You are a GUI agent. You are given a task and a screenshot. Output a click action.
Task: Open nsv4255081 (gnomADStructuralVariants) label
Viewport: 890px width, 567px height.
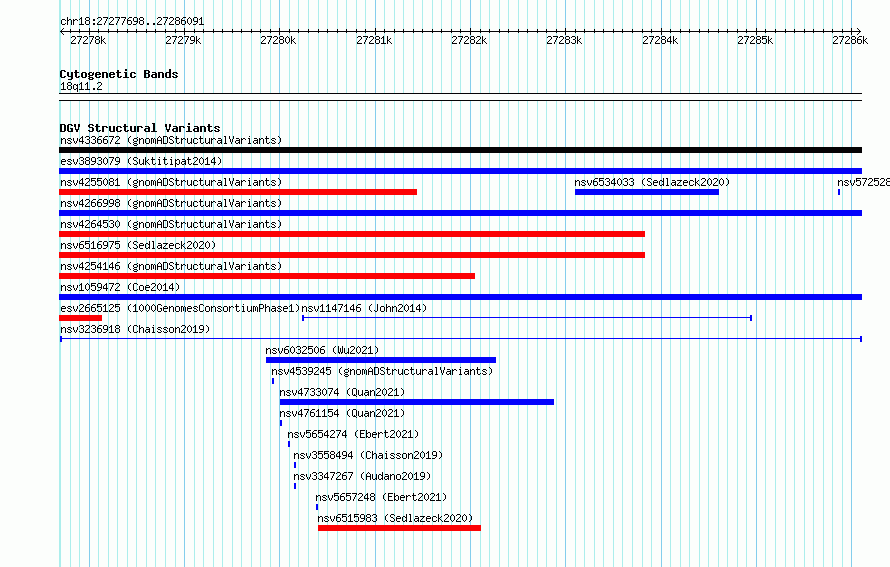171,182
